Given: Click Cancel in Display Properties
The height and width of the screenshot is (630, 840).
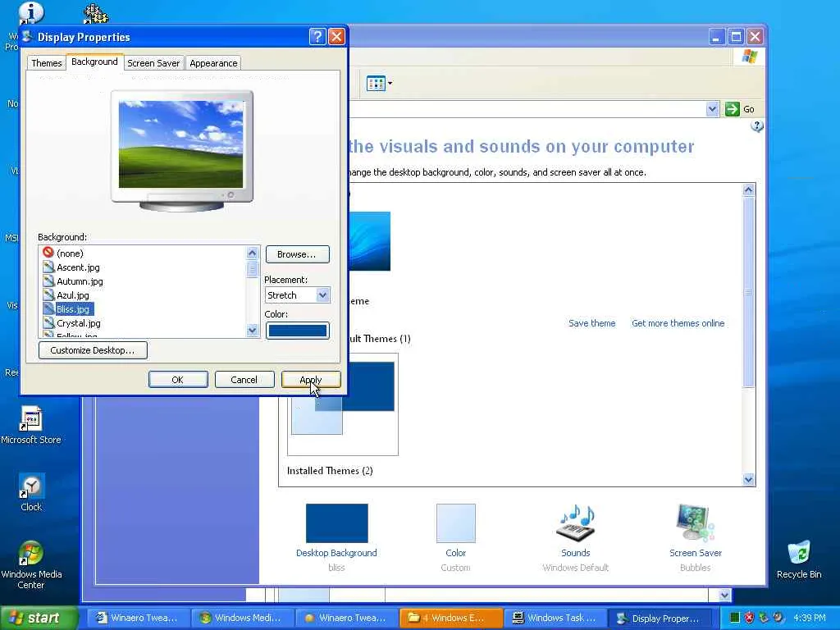Looking at the screenshot, I should point(244,379).
